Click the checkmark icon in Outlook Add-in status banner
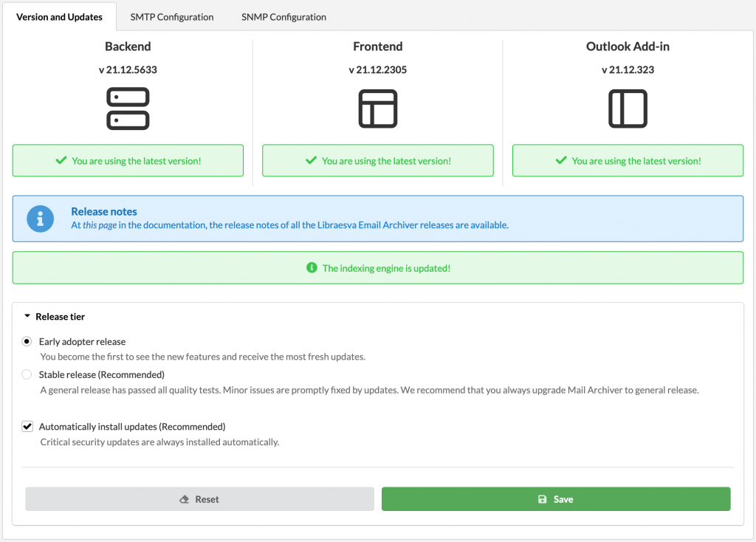The image size is (756, 542). (x=561, y=160)
